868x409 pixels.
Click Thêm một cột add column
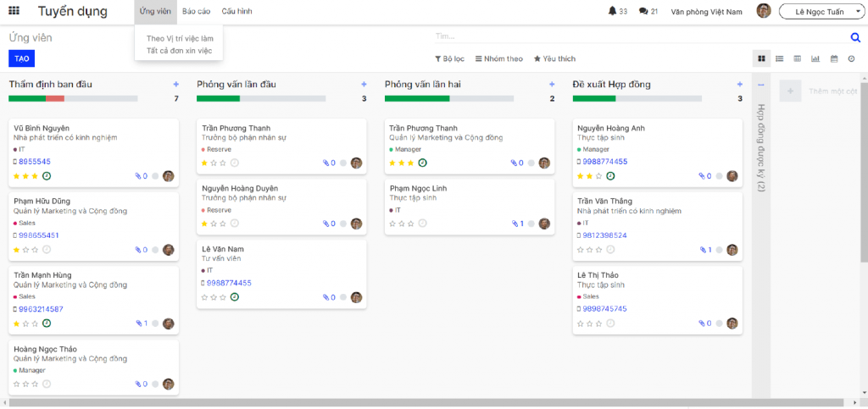click(x=821, y=91)
